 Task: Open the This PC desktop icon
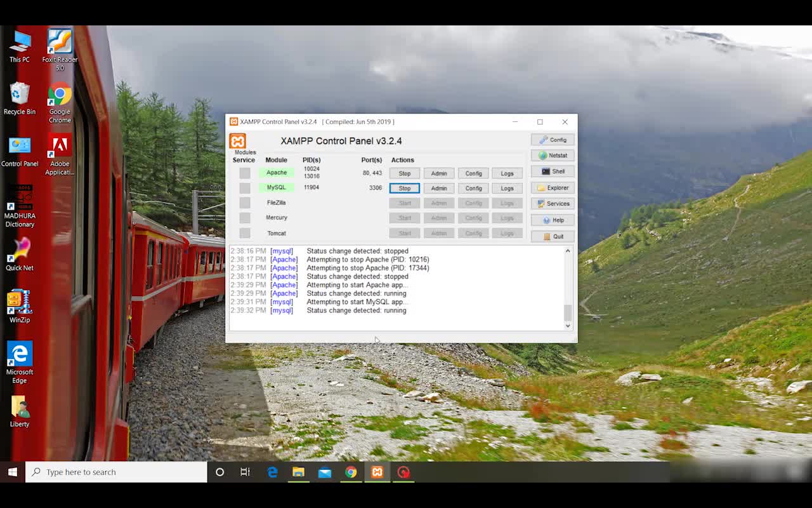pos(20,46)
